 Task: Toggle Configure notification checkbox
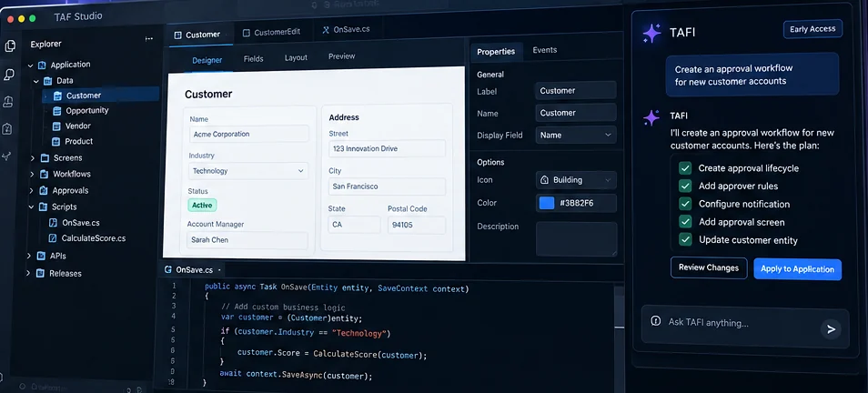pos(685,205)
